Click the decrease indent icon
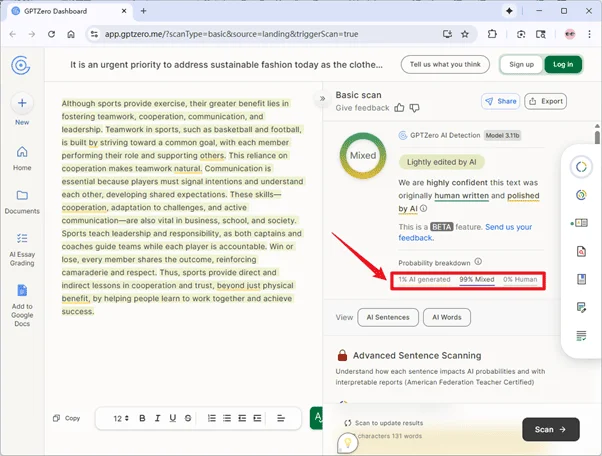The image size is (602, 456). pyautogui.click(x=242, y=418)
